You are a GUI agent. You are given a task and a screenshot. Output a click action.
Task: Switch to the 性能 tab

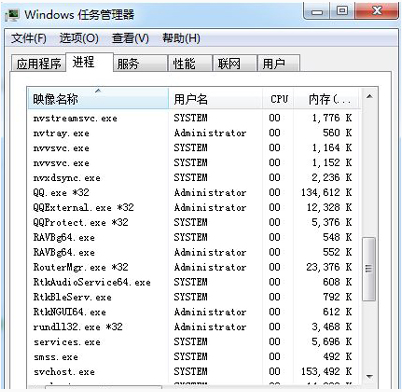tap(190, 63)
